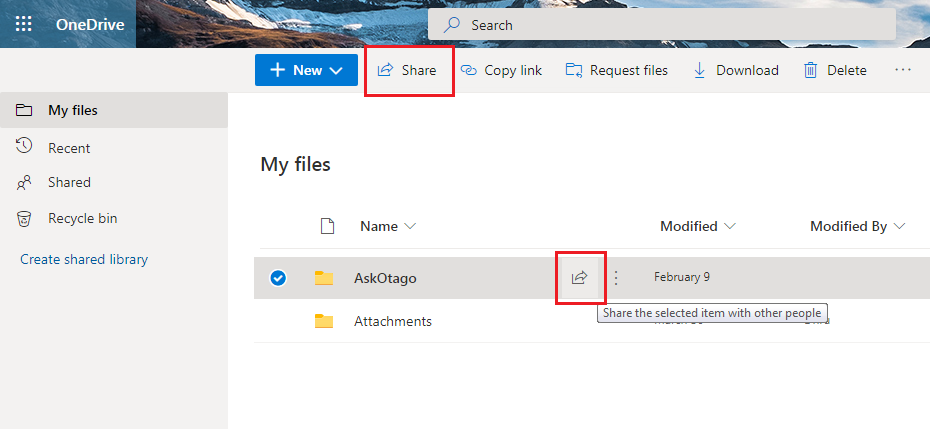Click the Share button in toolbar
Image resolution: width=930 pixels, height=429 pixels.
point(408,70)
